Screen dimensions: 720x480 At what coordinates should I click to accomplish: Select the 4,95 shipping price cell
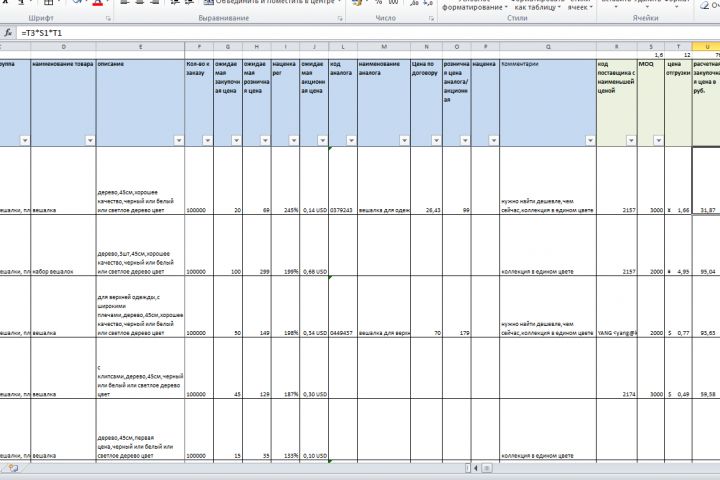678,245
